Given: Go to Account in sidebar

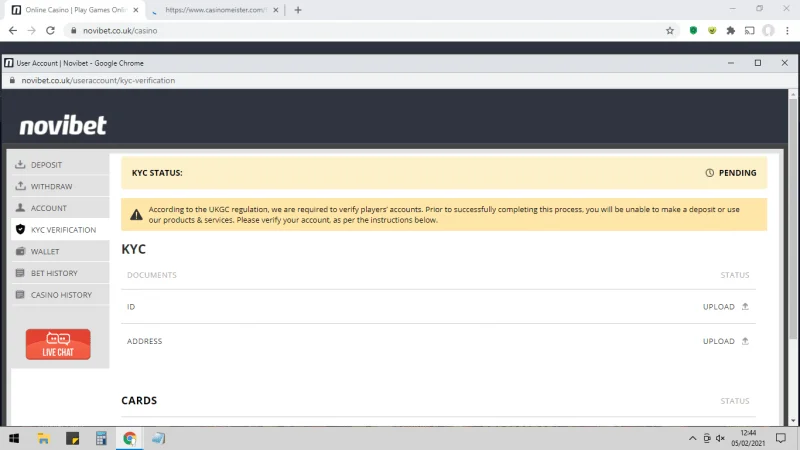Looking at the screenshot, I should tap(60, 208).
